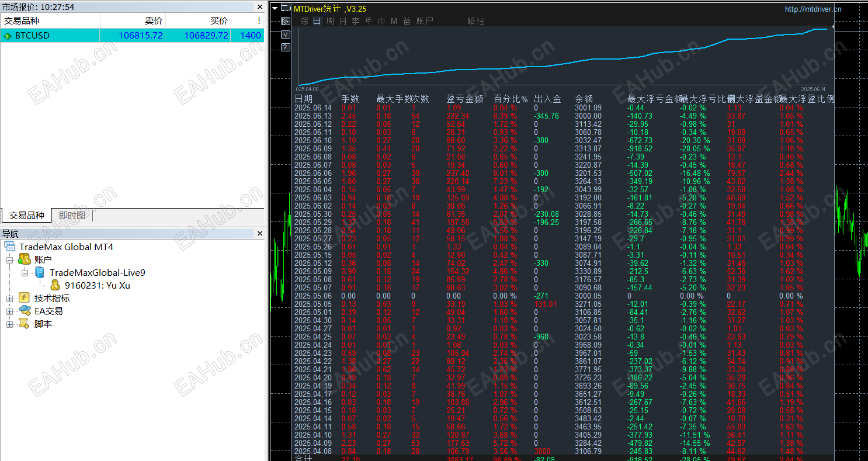The image size is (868, 461).
Task: Collapse the 账户 tree node
Action: click(9, 260)
